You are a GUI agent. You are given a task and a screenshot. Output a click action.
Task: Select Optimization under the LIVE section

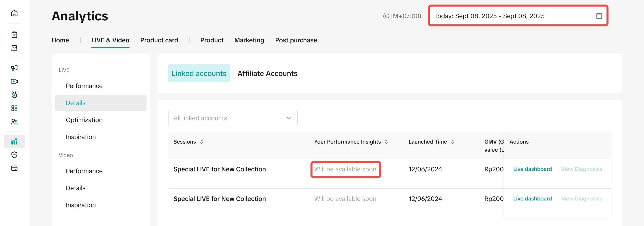[x=84, y=120]
